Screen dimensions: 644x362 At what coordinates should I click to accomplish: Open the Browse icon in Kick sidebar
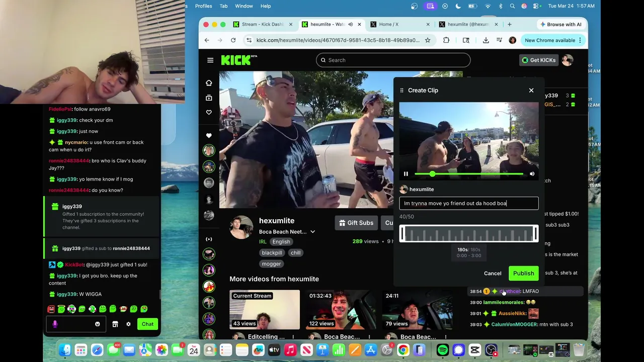209,98
